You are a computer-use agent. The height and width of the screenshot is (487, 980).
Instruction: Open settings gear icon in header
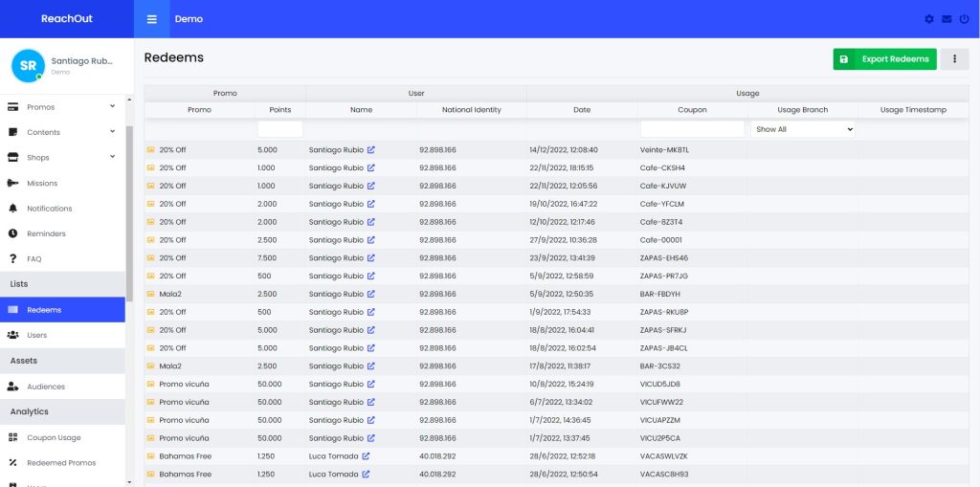point(928,19)
